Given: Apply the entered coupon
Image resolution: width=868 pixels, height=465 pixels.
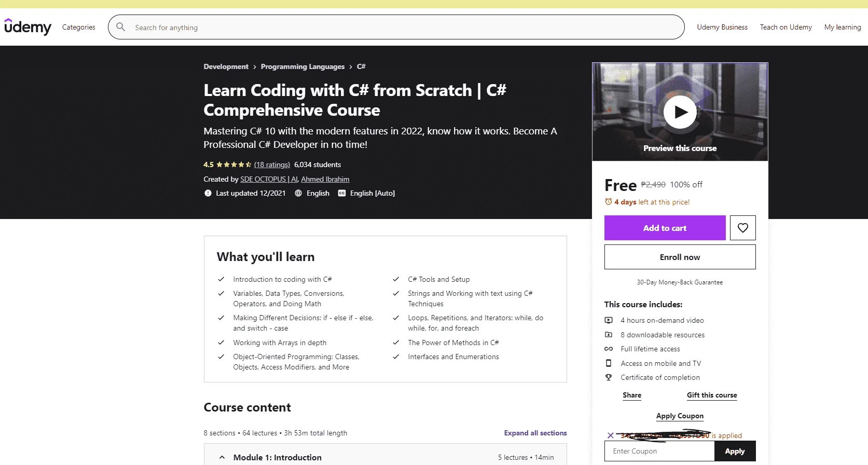Looking at the screenshot, I should 735,451.
